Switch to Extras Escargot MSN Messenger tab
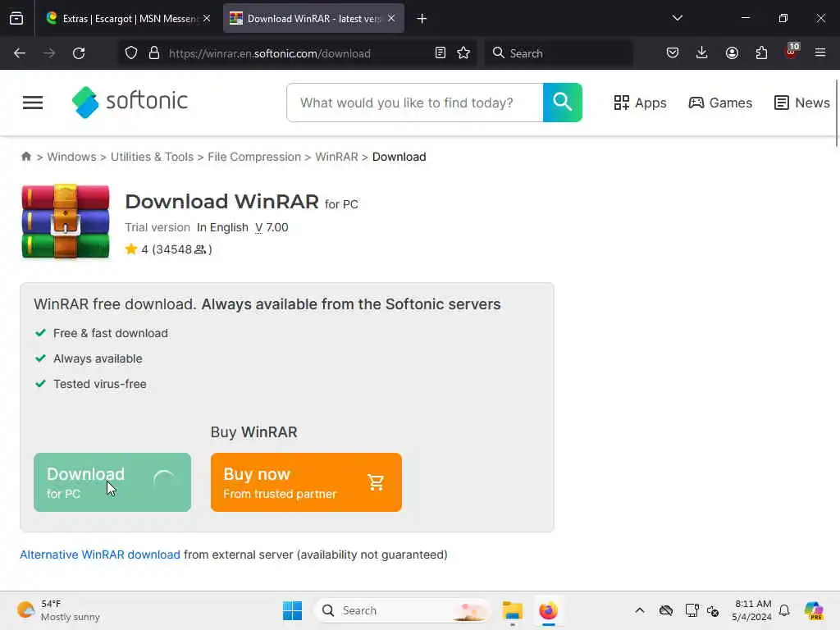Screen dimensions: 840x630 pyautogui.click(x=129, y=19)
